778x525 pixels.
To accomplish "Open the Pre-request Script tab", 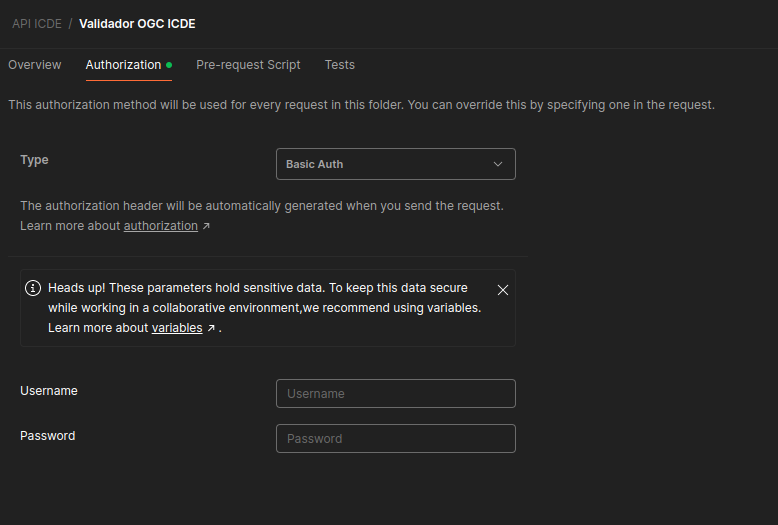I will tap(248, 65).
